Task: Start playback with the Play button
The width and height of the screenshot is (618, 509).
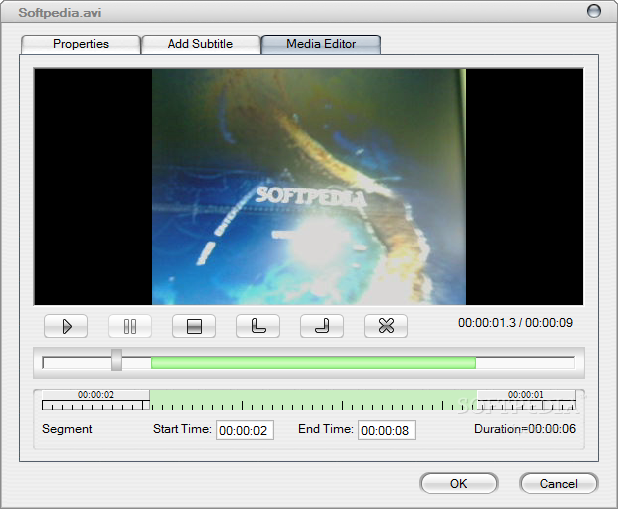Action: pos(66,326)
